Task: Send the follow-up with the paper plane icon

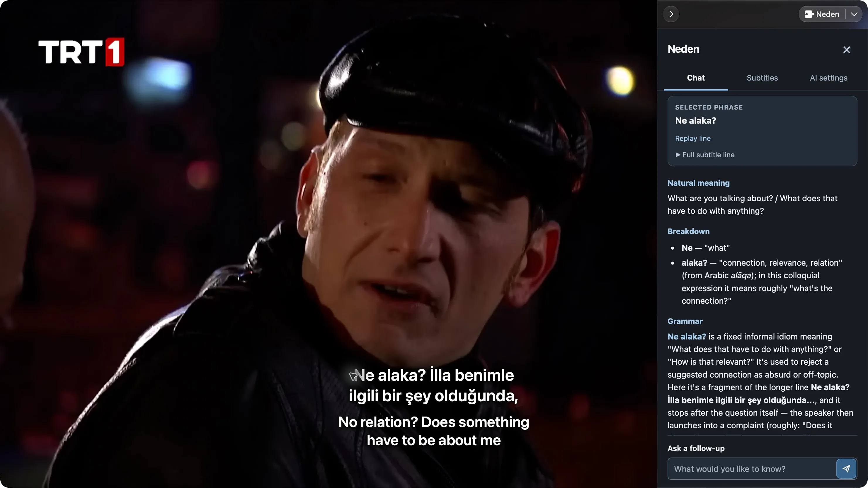Action: [x=846, y=469]
